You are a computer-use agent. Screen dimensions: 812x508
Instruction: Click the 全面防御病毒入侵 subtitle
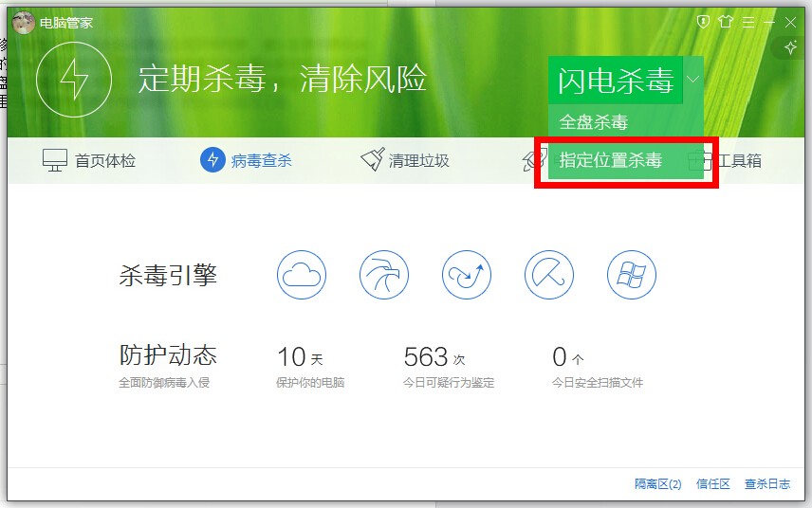(x=164, y=383)
